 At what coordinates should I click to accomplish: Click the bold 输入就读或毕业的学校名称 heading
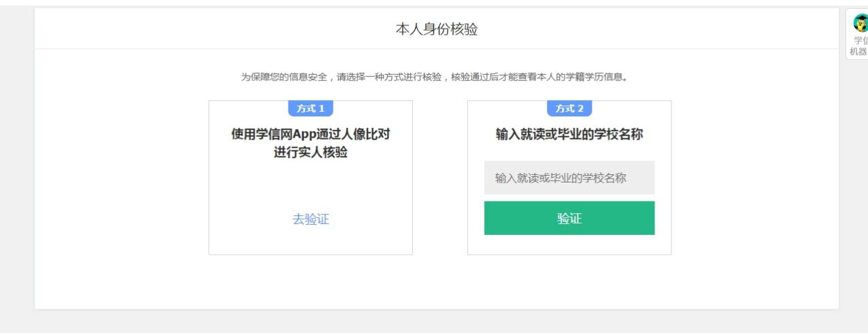569,135
